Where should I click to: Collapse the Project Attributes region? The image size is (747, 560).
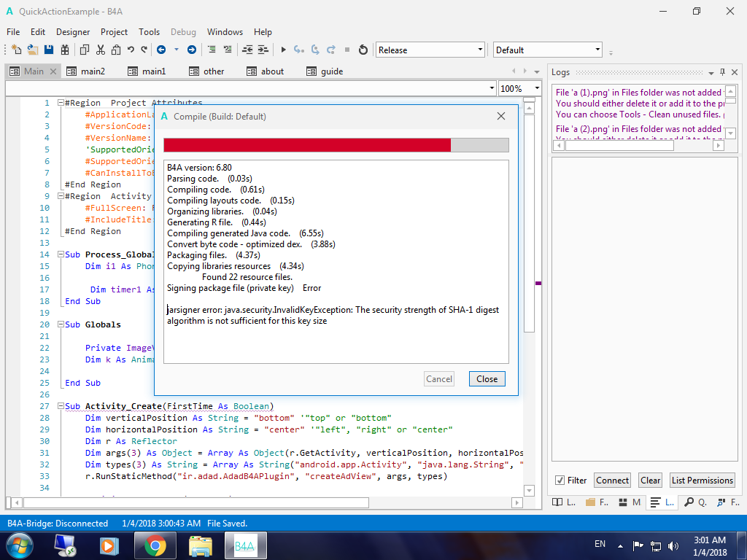click(x=59, y=103)
